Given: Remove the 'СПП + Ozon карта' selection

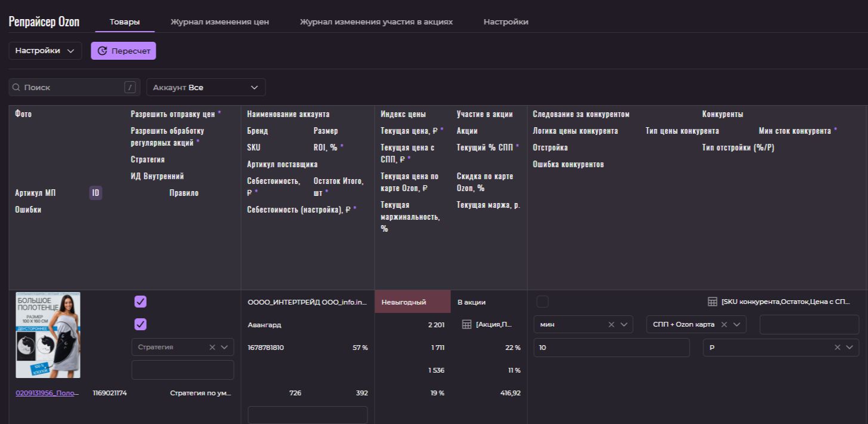Looking at the screenshot, I should pyautogui.click(x=724, y=324).
